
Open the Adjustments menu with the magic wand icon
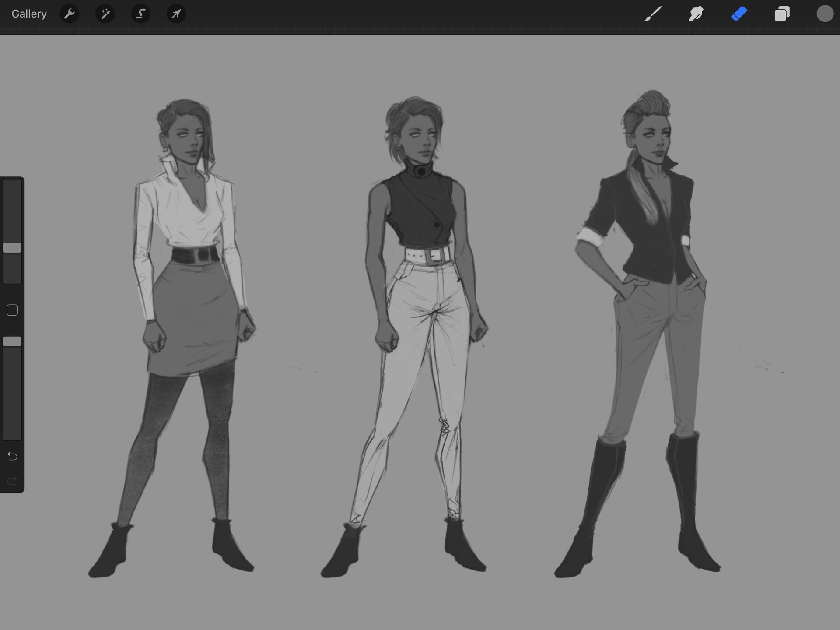(105, 14)
